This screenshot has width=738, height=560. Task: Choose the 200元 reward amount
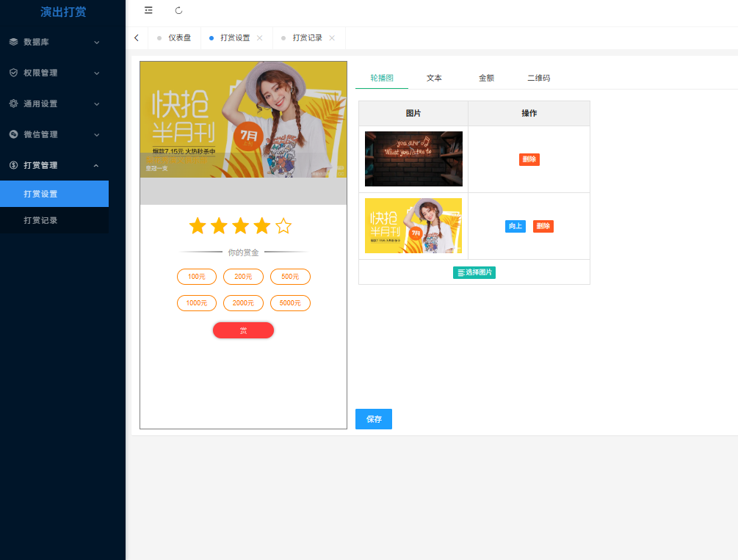pos(243,277)
